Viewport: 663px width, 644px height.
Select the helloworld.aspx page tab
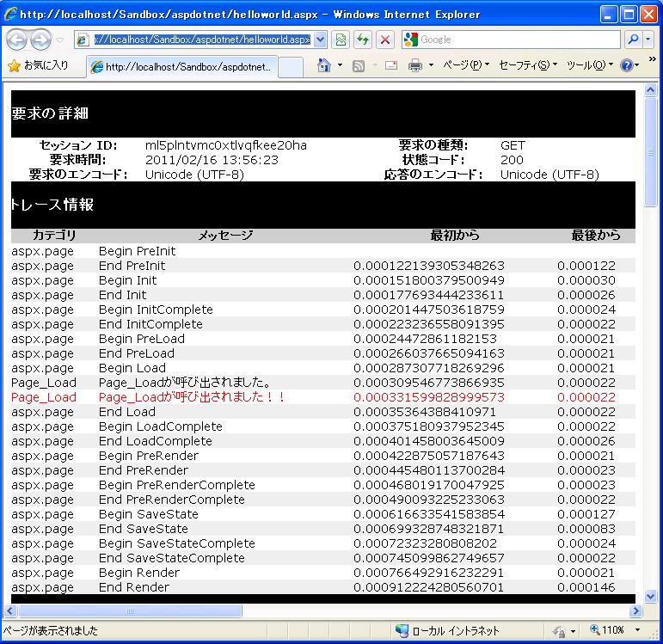coord(182,67)
